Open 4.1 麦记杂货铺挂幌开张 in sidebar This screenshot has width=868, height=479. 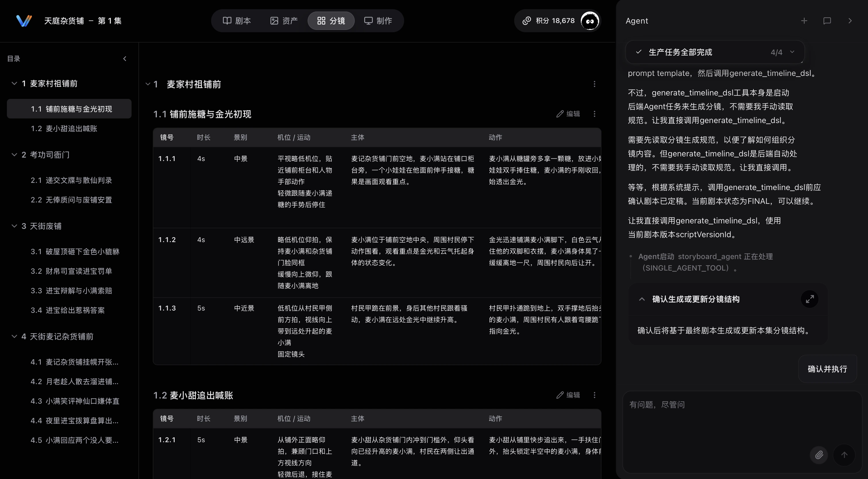pyautogui.click(x=69, y=362)
